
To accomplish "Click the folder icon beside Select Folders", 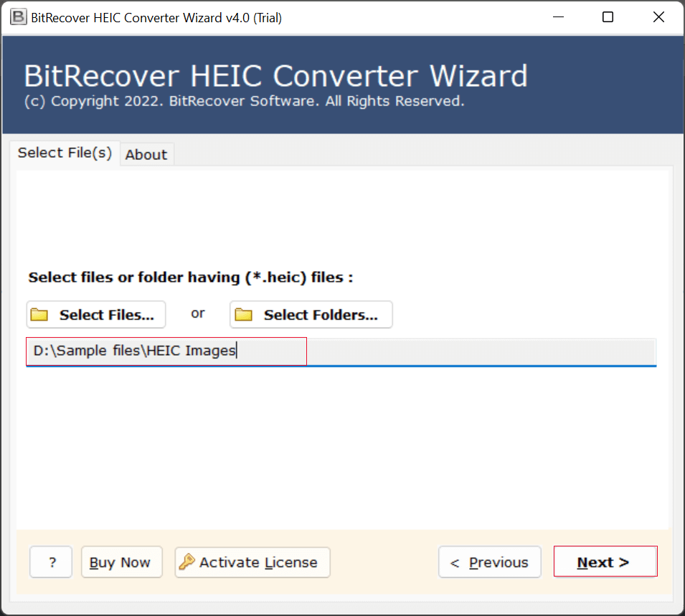I will click(x=244, y=316).
